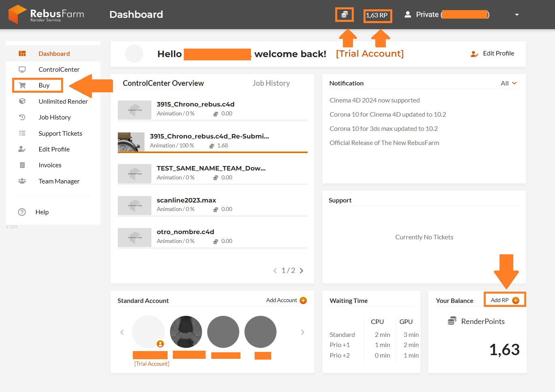Click the Unlimited Render cube icon
Viewport: 555px width, 392px height.
pos(22,101)
